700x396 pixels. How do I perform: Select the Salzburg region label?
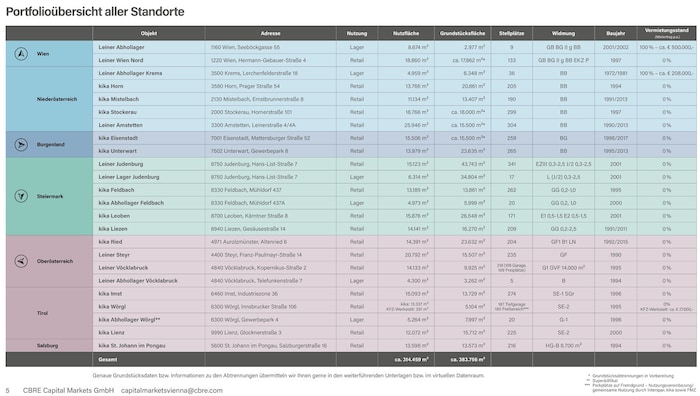click(47, 346)
